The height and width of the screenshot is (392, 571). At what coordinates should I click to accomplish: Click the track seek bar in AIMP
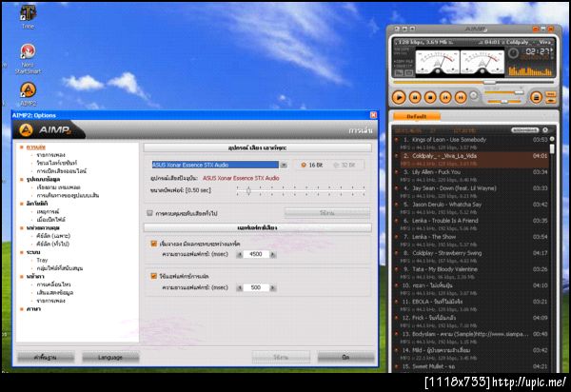(x=473, y=82)
